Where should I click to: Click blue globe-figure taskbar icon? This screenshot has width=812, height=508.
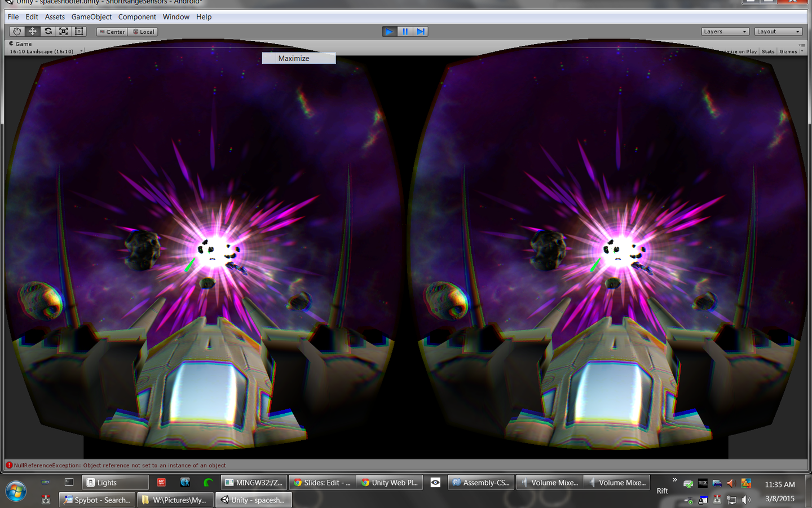point(185,483)
